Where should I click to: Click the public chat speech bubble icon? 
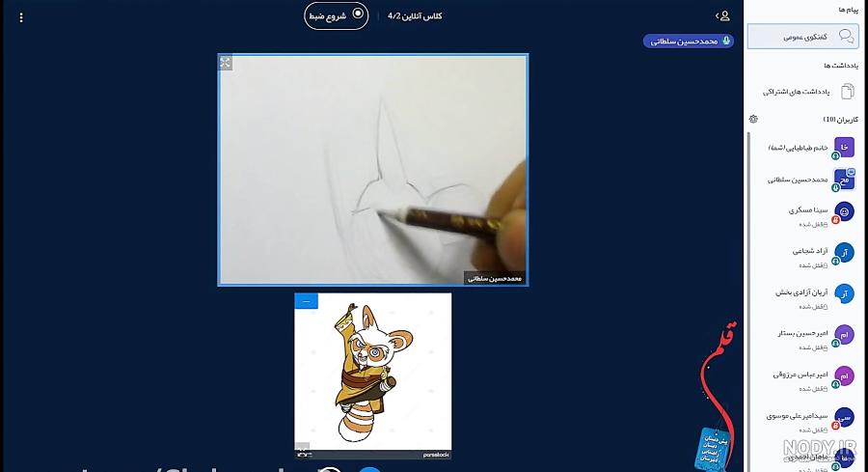coord(845,37)
